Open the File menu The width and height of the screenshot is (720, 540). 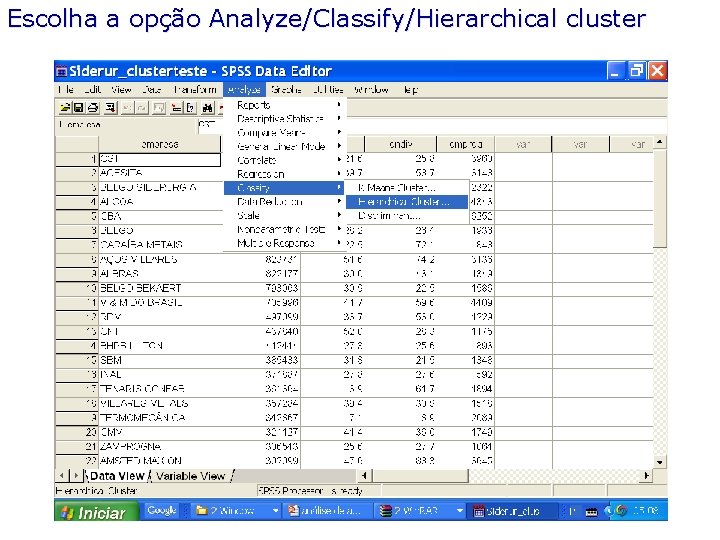(66, 90)
